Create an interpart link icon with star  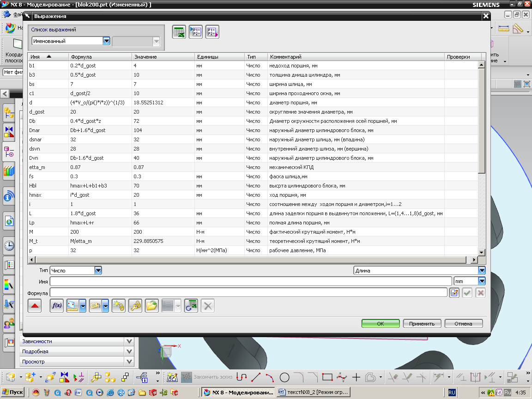[118, 306]
